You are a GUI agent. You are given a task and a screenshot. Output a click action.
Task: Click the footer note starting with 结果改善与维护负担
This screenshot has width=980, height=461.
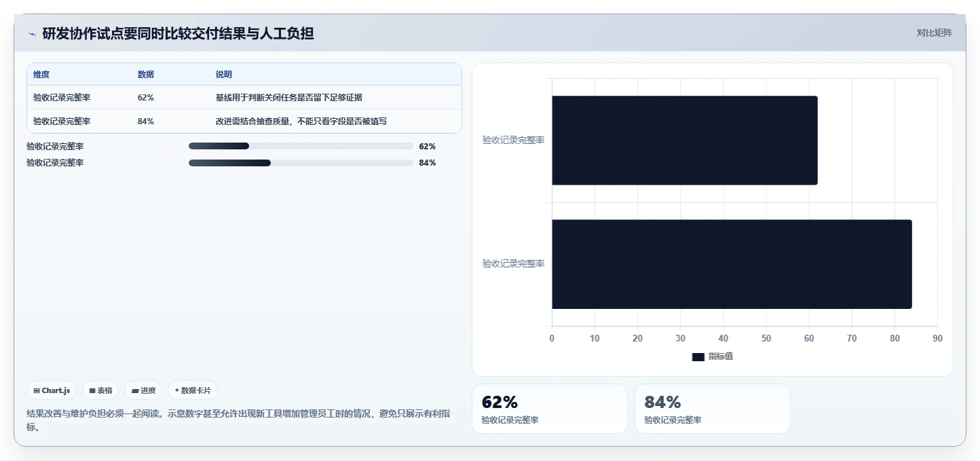(x=238, y=420)
